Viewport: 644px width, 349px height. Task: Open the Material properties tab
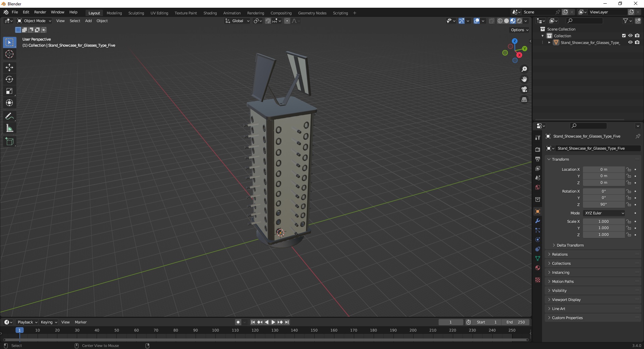pos(538,268)
